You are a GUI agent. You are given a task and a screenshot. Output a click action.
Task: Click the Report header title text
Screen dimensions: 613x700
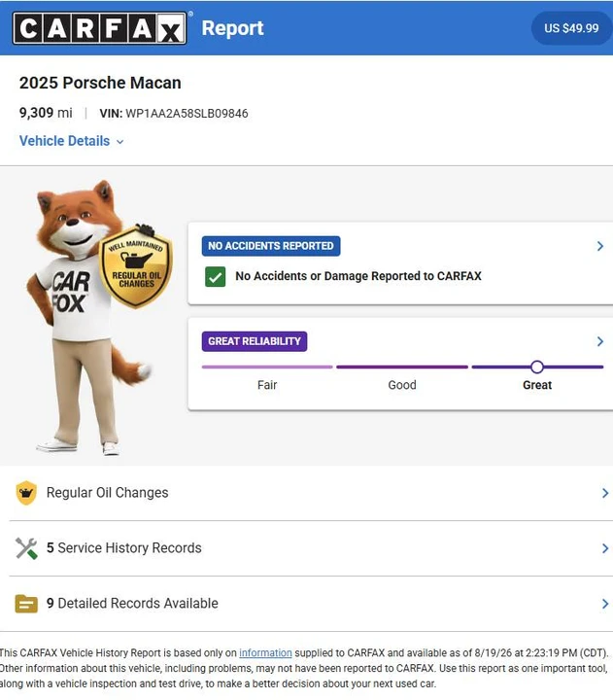[232, 28]
